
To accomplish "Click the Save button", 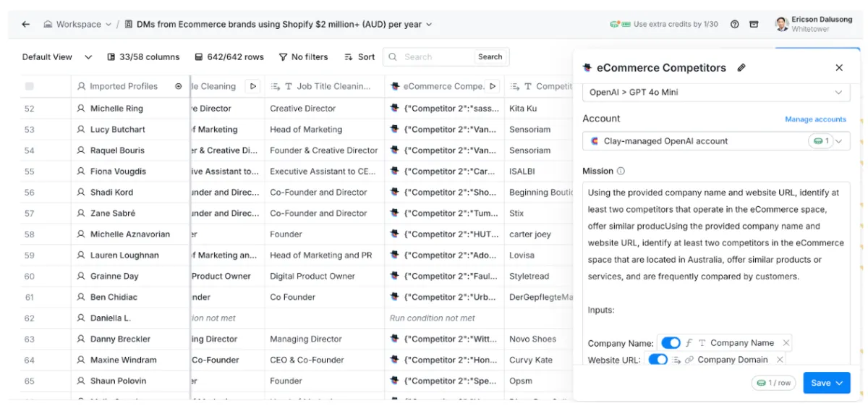I will coord(826,383).
